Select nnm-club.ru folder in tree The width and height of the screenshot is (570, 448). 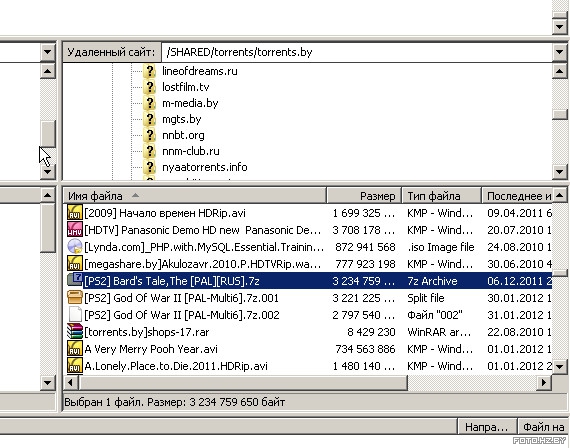191,151
